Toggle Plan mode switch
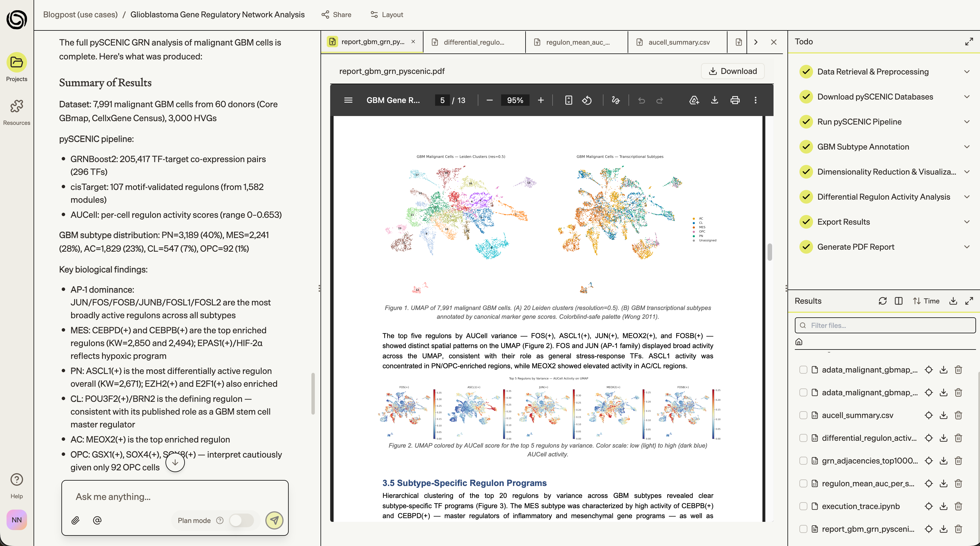The width and height of the screenshot is (980, 546). click(241, 520)
